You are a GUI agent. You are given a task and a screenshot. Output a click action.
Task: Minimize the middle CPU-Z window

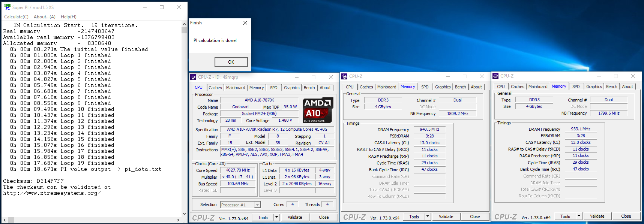click(447, 76)
